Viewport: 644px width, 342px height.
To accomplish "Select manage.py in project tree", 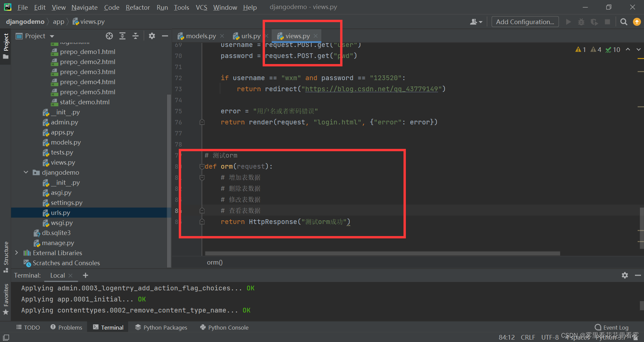I will tap(58, 243).
